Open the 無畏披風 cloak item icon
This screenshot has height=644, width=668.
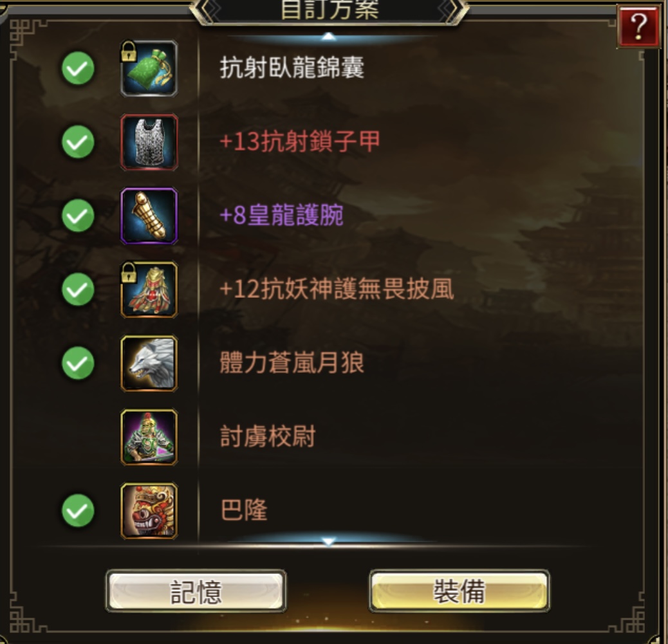click(149, 290)
